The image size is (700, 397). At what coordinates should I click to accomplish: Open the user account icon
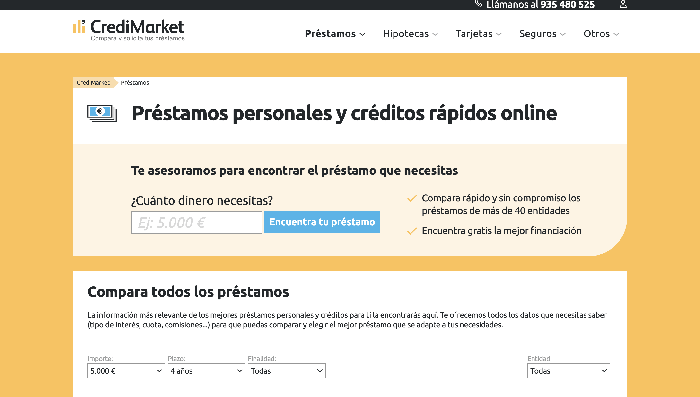(x=623, y=4)
